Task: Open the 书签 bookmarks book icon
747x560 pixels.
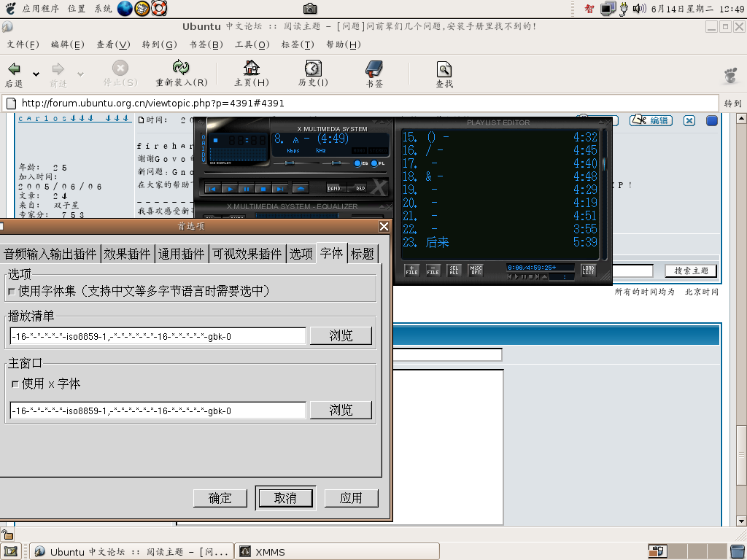Action: 374,69
